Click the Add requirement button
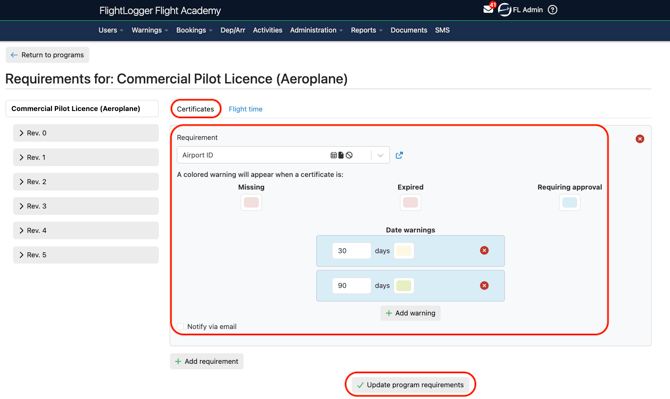 pos(207,361)
